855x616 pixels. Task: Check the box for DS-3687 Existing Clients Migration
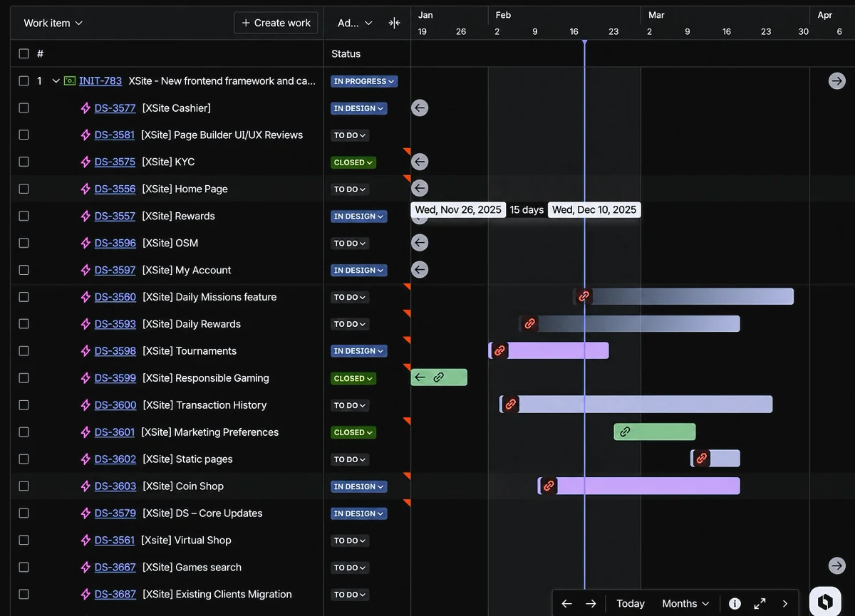tap(24, 594)
